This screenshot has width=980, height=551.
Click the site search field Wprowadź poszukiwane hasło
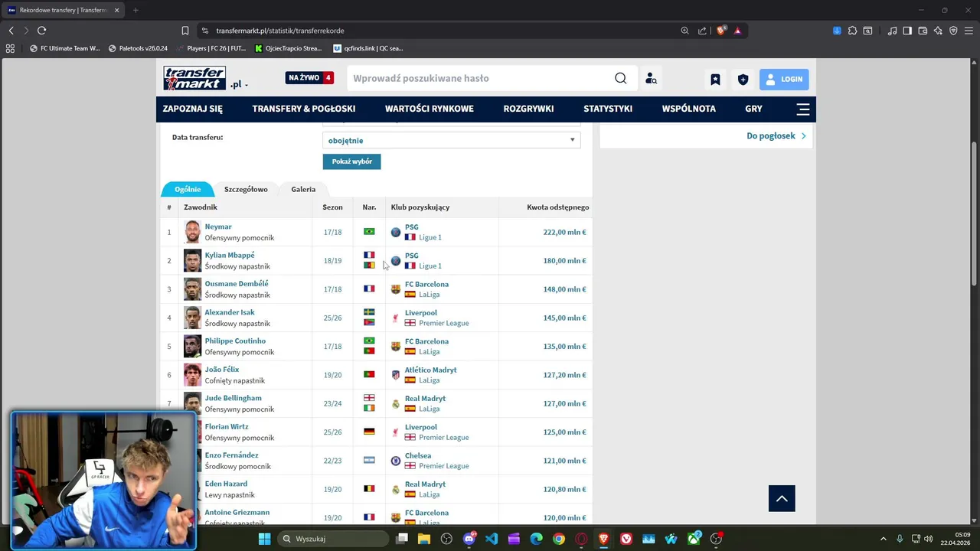[479, 78]
